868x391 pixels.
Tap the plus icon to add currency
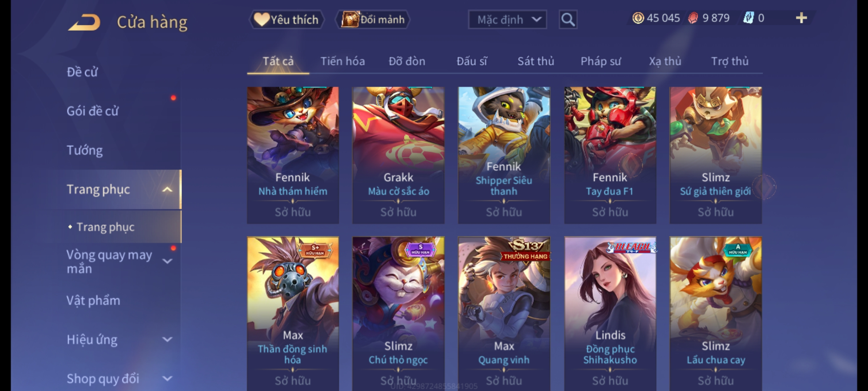(801, 18)
